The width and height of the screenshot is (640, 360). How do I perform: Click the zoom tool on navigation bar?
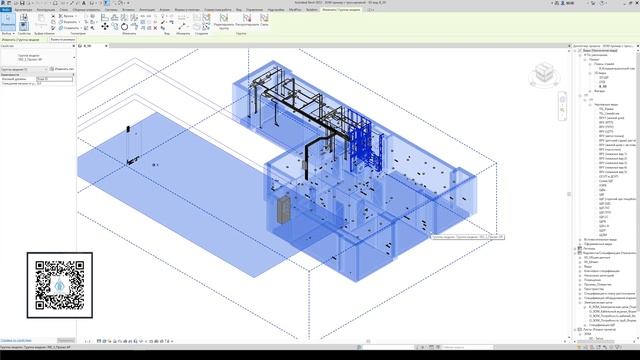click(x=562, y=111)
